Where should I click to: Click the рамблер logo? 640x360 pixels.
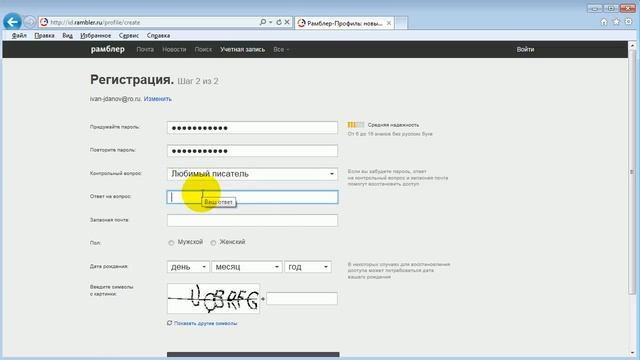107,49
